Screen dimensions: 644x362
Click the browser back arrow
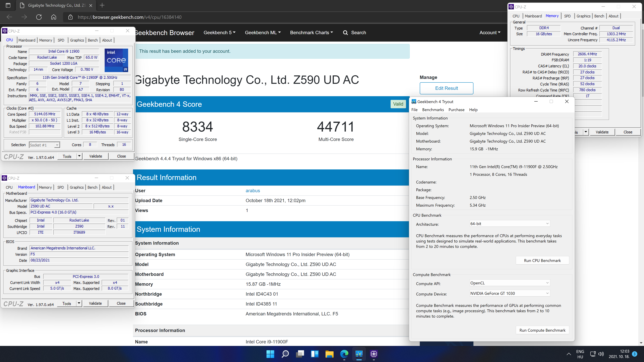(x=9, y=17)
